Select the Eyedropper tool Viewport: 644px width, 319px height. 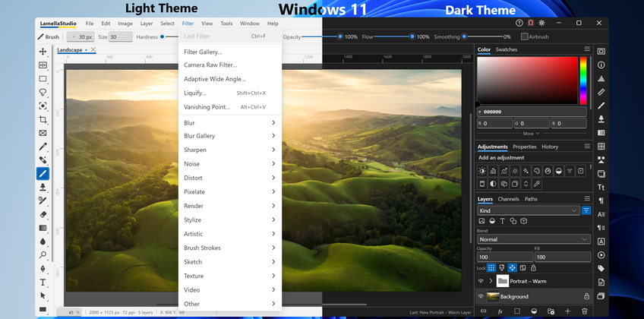43,147
